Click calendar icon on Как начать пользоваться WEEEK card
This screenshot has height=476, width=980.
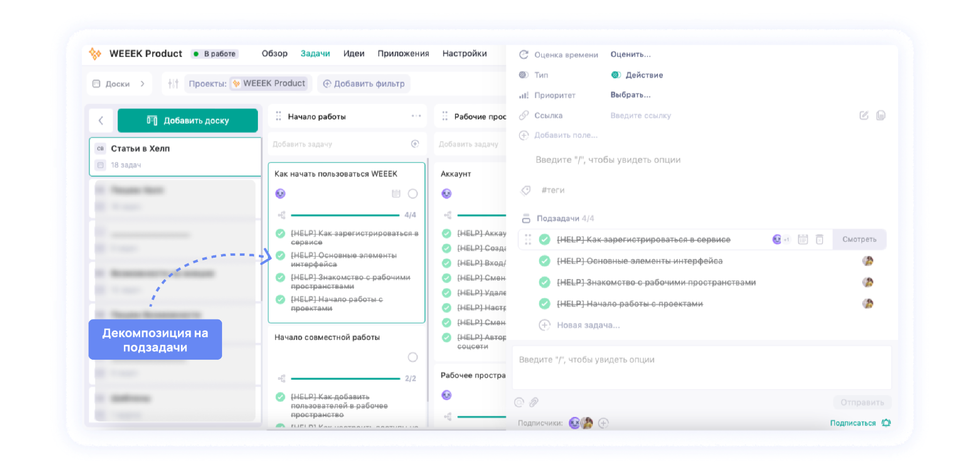[396, 194]
